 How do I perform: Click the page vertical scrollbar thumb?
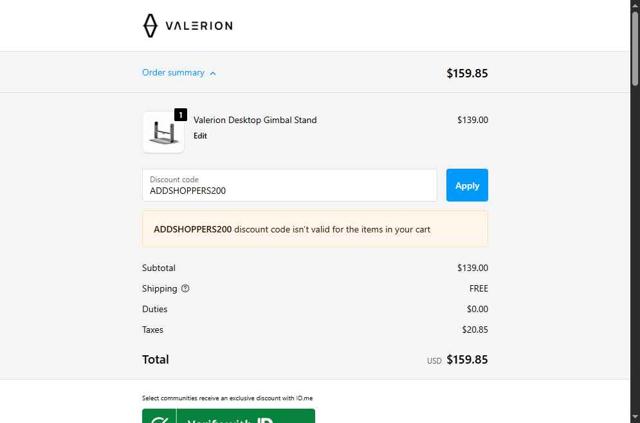634,50
